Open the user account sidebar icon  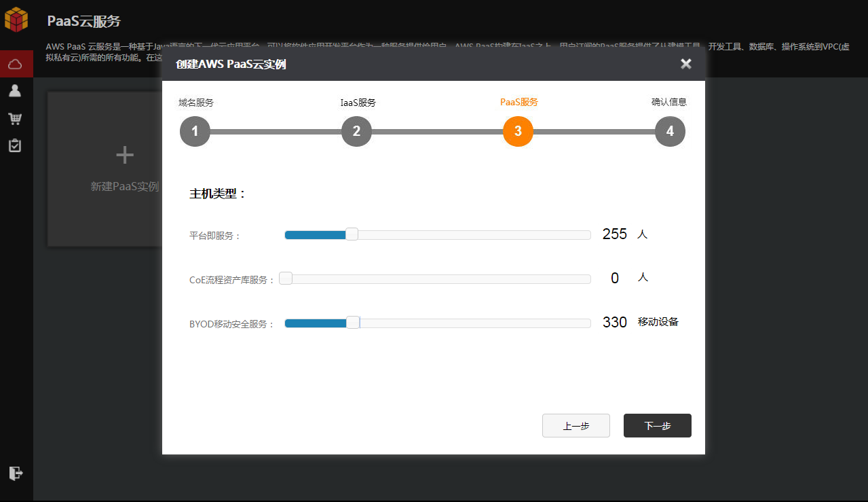click(15, 90)
